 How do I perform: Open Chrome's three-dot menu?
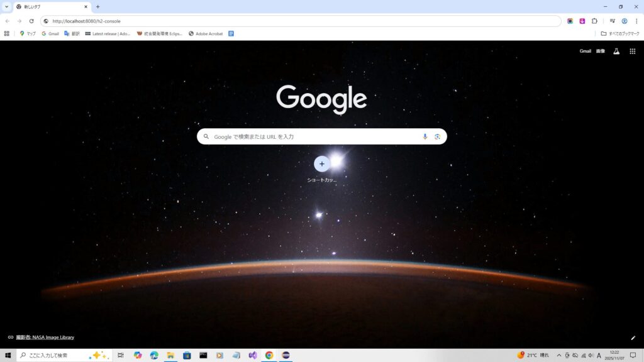click(636, 21)
